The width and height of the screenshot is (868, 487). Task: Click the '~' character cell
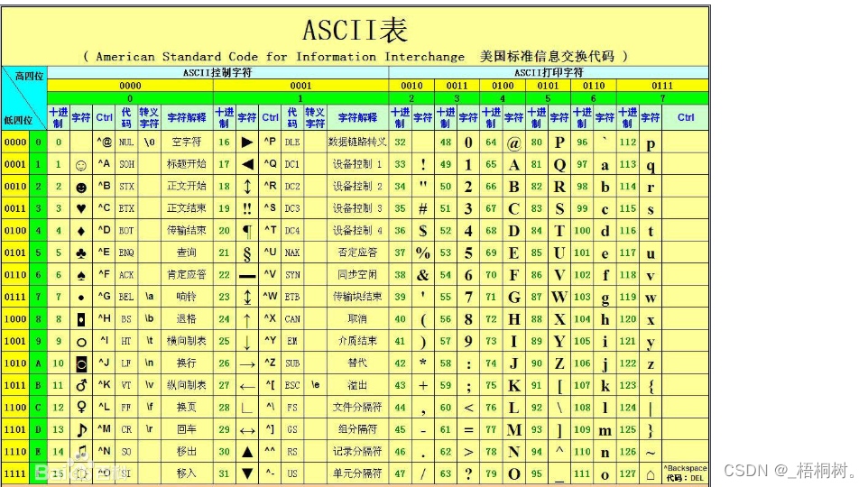coord(651,452)
